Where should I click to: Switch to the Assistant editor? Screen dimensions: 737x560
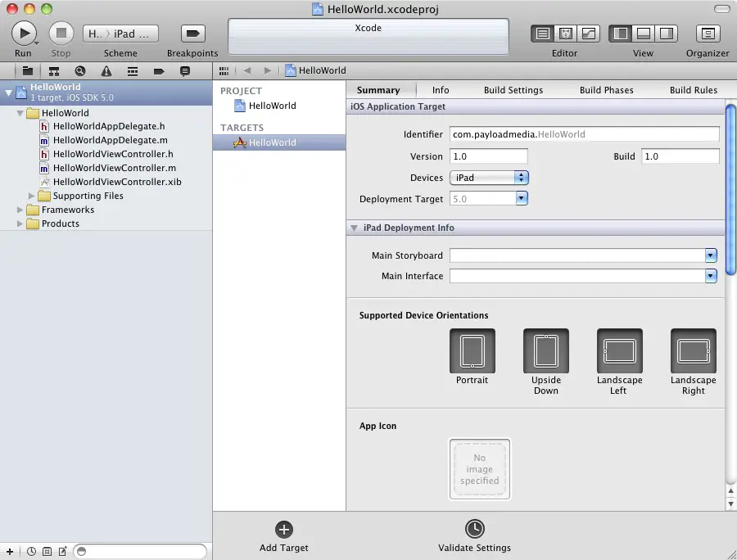pos(565,34)
